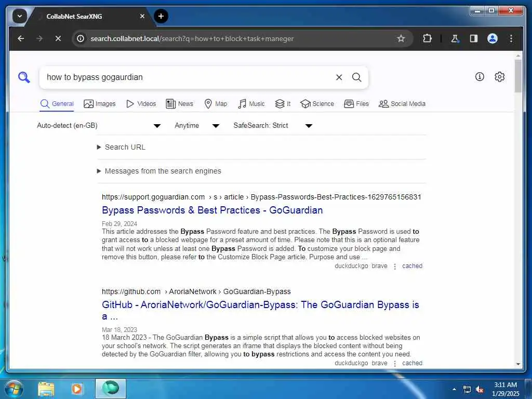
Task: Open cached link for GoGuardian support result
Action: [x=412, y=266]
